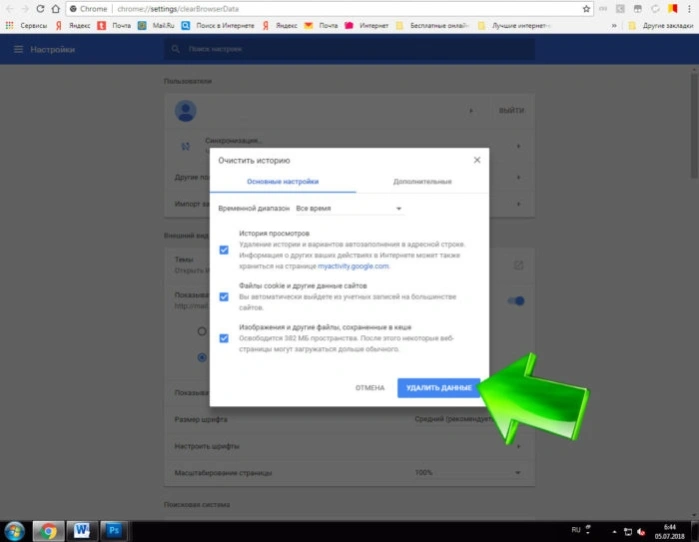Toggle the blue switch in settings background
This screenshot has height=542, width=699.
pyautogui.click(x=516, y=301)
